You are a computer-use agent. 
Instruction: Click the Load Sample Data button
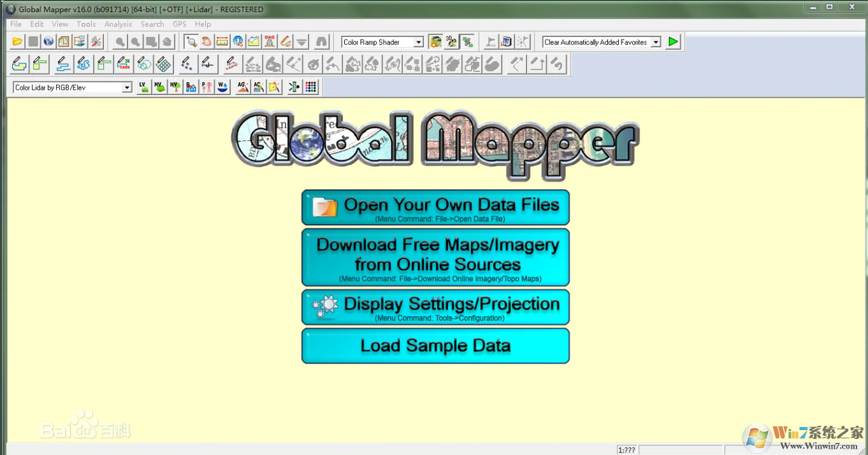pos(435,345)
